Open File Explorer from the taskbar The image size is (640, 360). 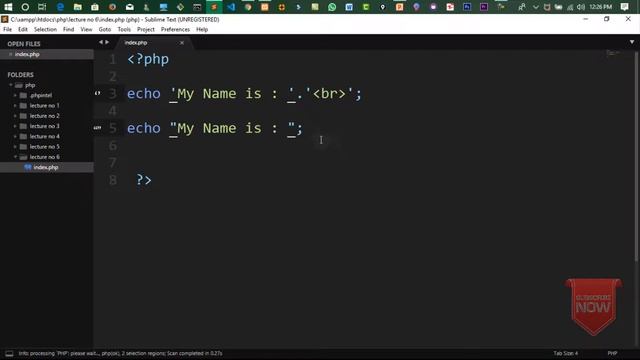click(x=78, y=7)
